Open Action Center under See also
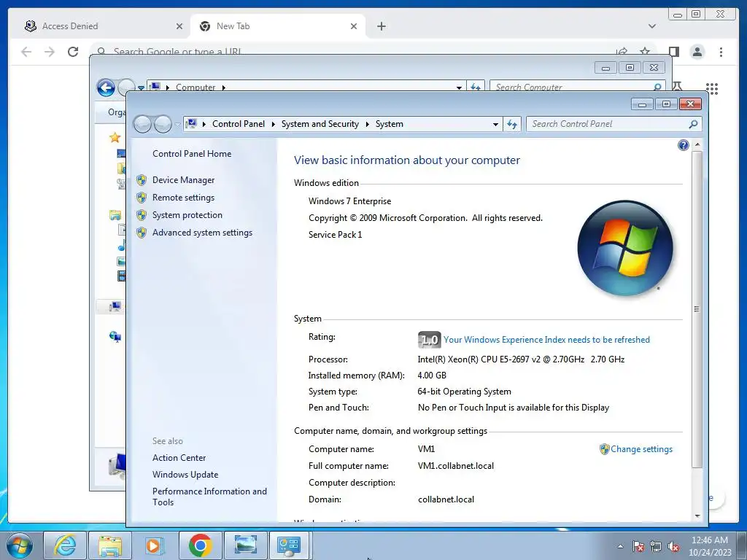 pos(179,458)
